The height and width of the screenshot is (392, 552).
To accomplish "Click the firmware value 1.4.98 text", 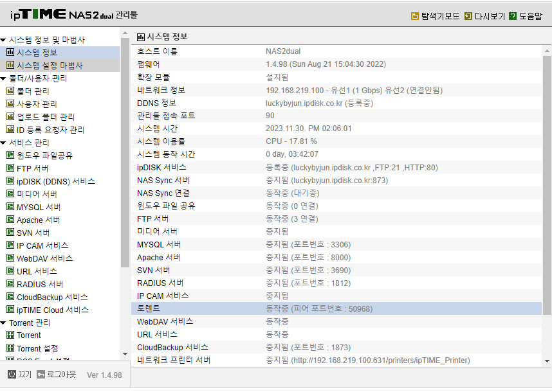I will point(326,64).
